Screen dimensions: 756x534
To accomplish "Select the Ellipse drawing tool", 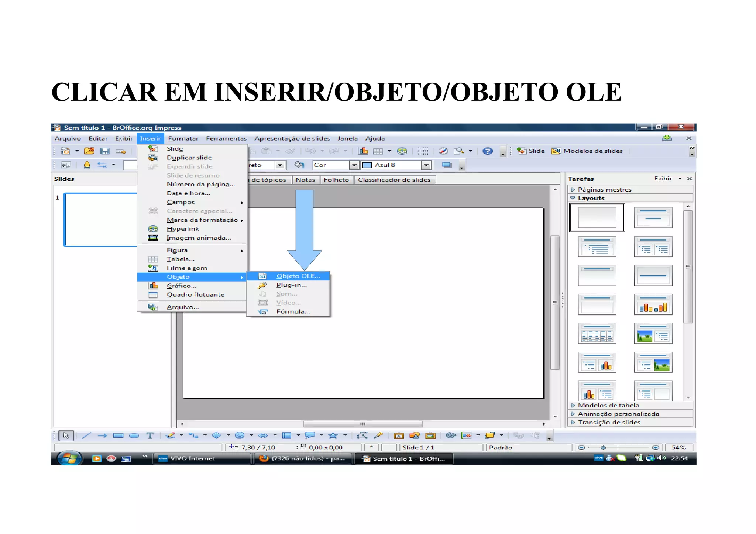I will point(134,435).
